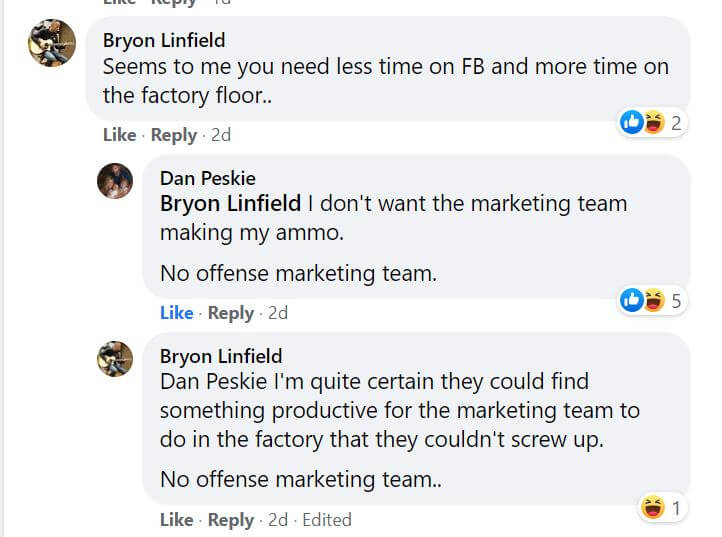Reply to Bryon's "factory floor" comment
Viewport: 722px width, 537px height.
click(x=174, y=135)
